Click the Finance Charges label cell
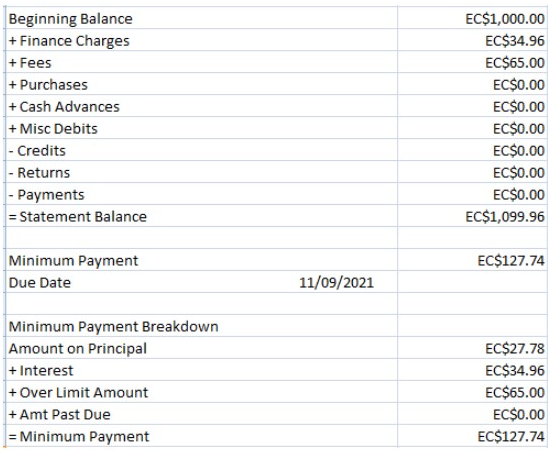This screenshot has height=453, width=550. tap(69, 41)
